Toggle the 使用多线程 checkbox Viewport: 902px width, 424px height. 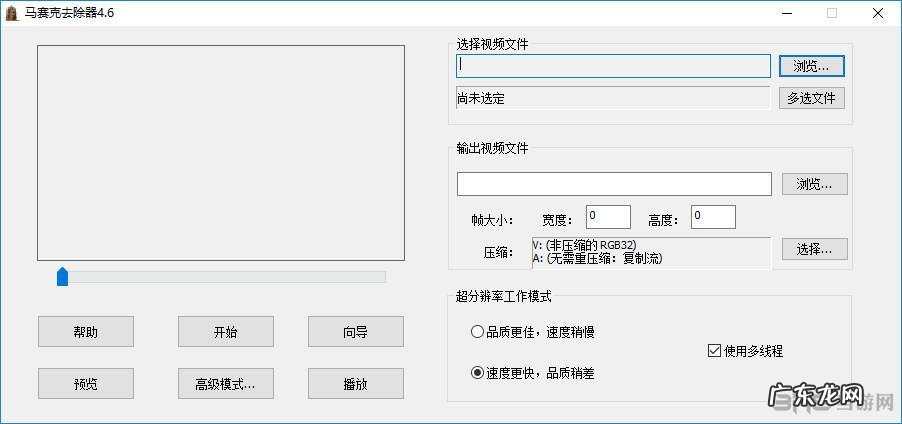pyautogui.click(x=714, y=351)
